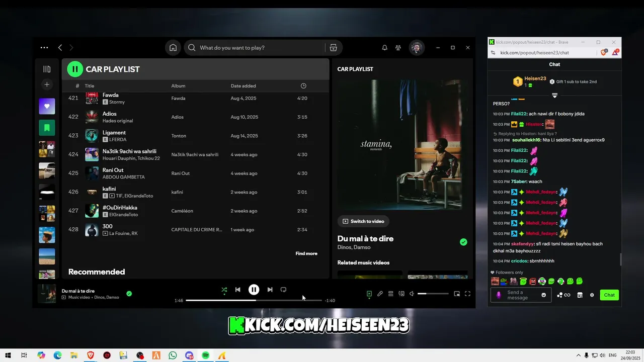
Task: Select the track Ligament by LFERDA
Action: (195, 136)
